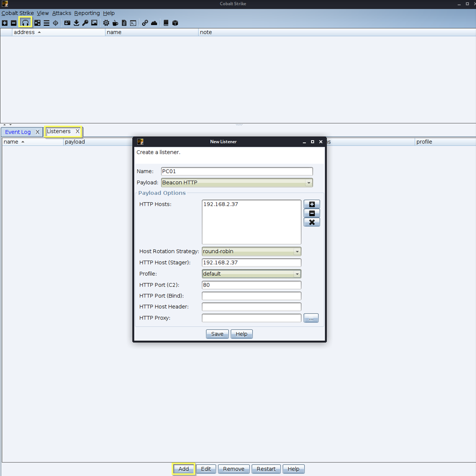The image size is (476, 476).
Task: Click the chain link toolbar icon
Action: click(145, 23)
